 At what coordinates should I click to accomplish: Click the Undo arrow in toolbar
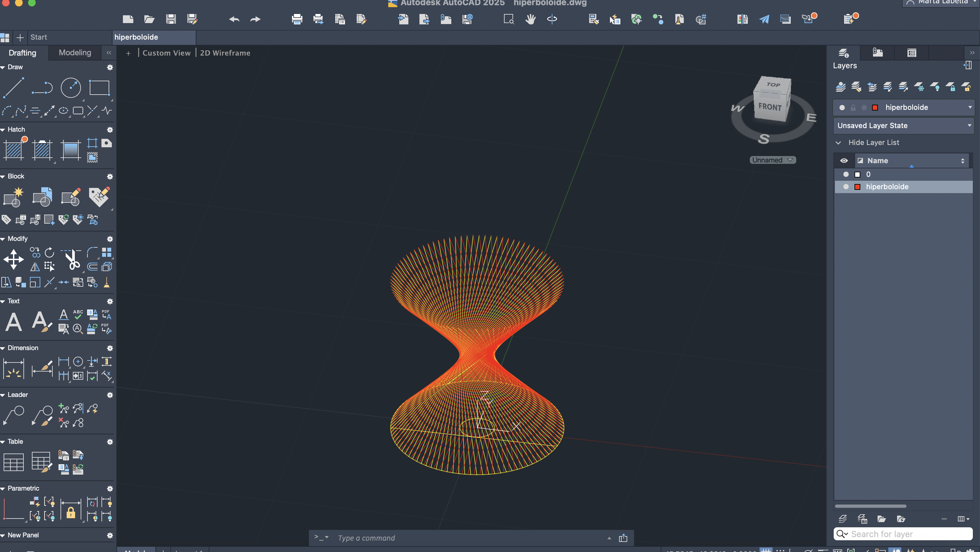pos(234,19)
